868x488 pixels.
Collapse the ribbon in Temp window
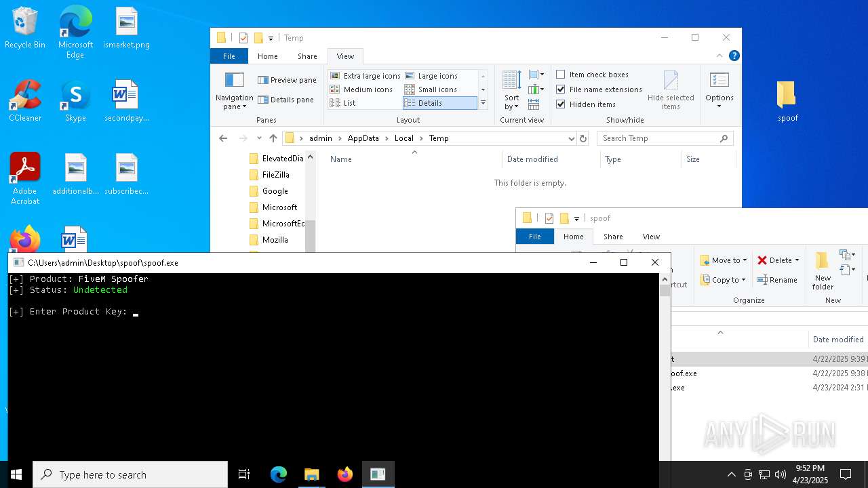719,56
